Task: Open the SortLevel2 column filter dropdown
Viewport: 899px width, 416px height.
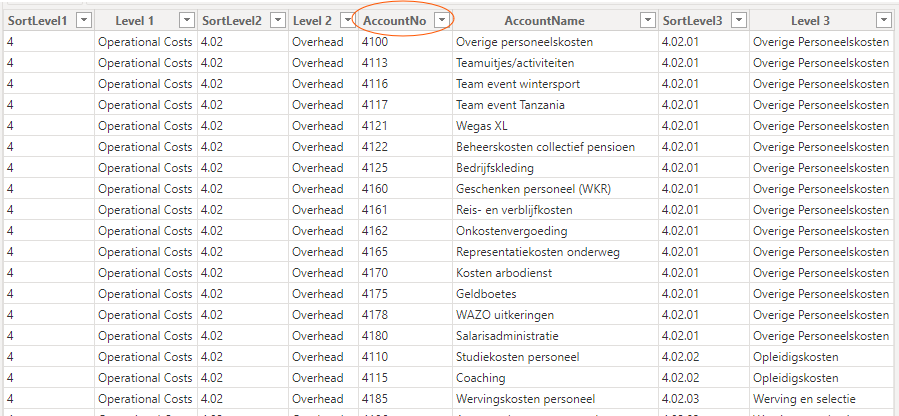Action: point(278,21)
